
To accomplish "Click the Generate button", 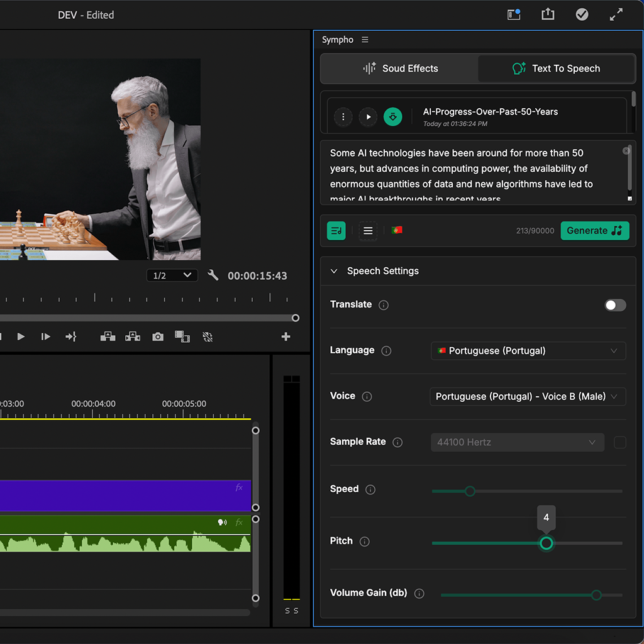I will tap(594, 231).
